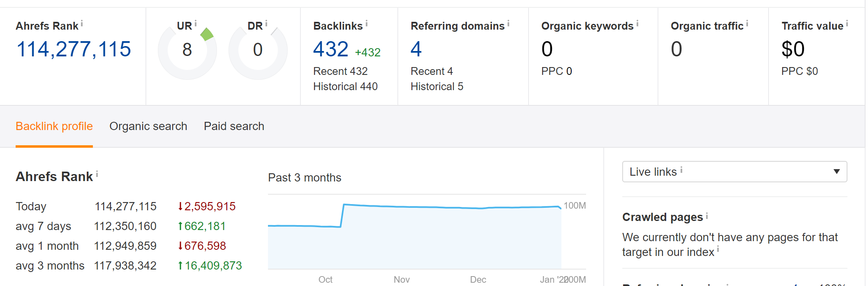Expand the Live links dropdown arrow
Image resolution: width=868 pixels, height=286 pixels.
coord(837,172)
